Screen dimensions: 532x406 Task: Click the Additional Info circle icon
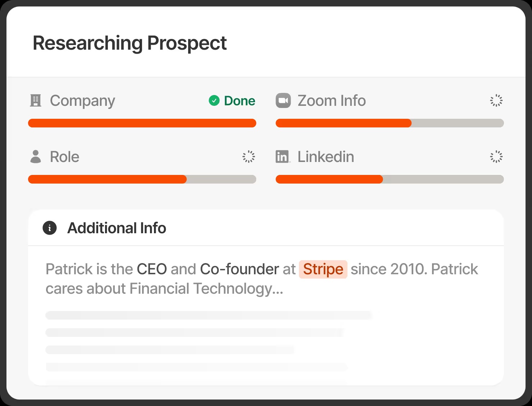(50, 228)
